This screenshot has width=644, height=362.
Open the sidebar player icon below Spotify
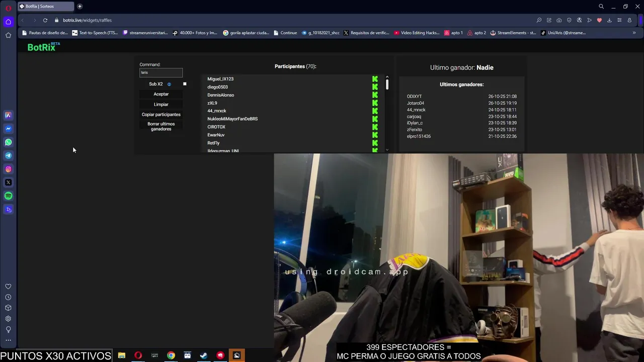click(8, 209)
